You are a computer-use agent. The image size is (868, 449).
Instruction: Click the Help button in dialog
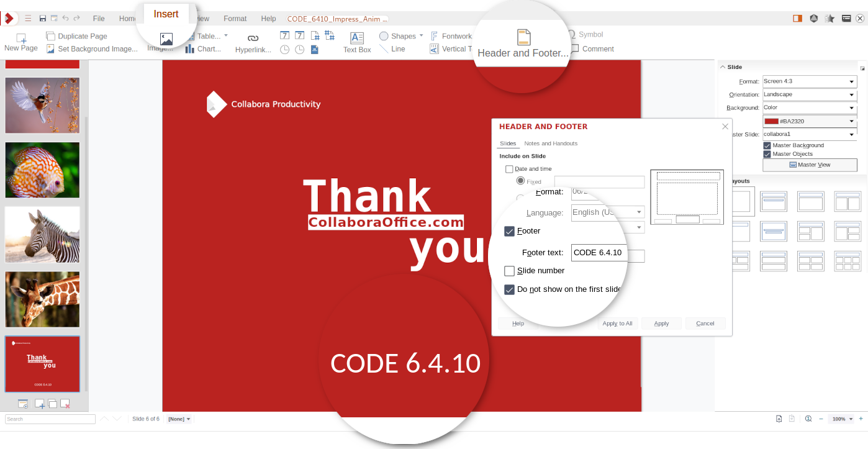point(518,324)
